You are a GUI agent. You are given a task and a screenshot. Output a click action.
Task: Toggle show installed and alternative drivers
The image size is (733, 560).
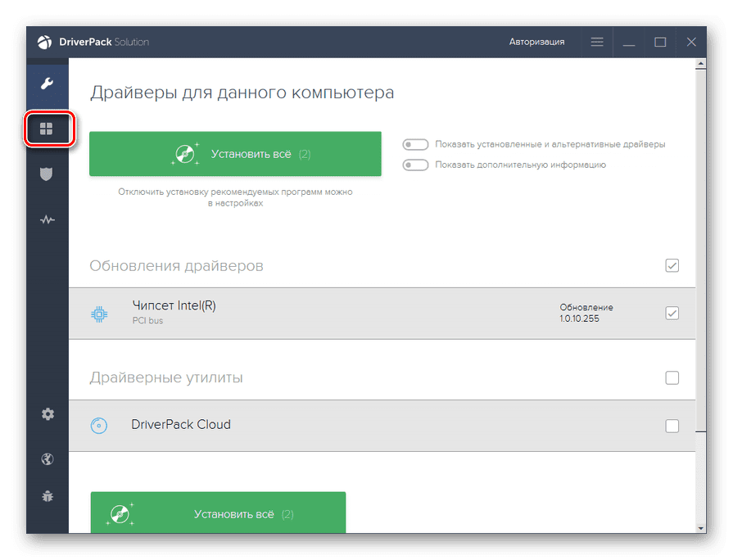[x=415, y=144]
